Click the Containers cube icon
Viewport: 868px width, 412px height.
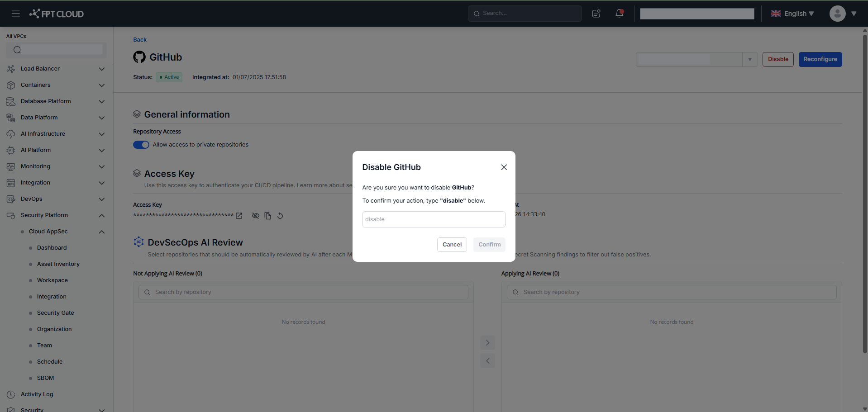tap(11, 85)
